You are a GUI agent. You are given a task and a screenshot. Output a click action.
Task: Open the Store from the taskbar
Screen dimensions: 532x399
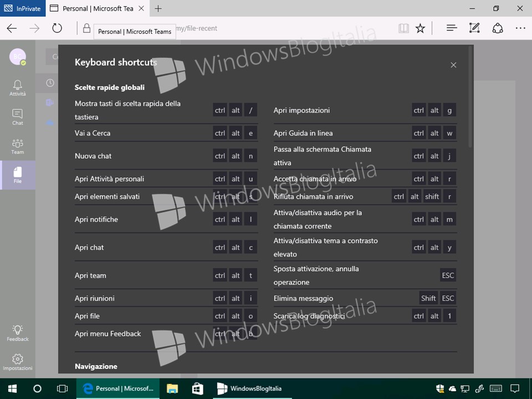click(197, 388)
